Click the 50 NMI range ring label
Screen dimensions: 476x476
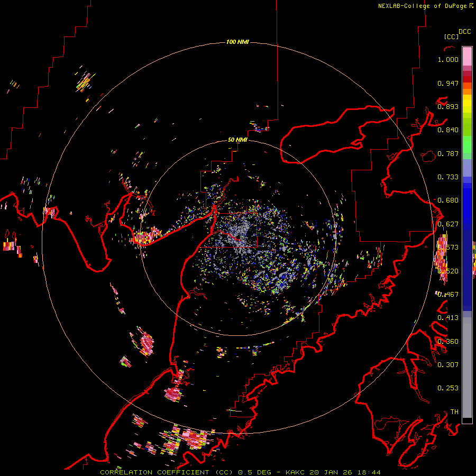click(x=237, y=140)
